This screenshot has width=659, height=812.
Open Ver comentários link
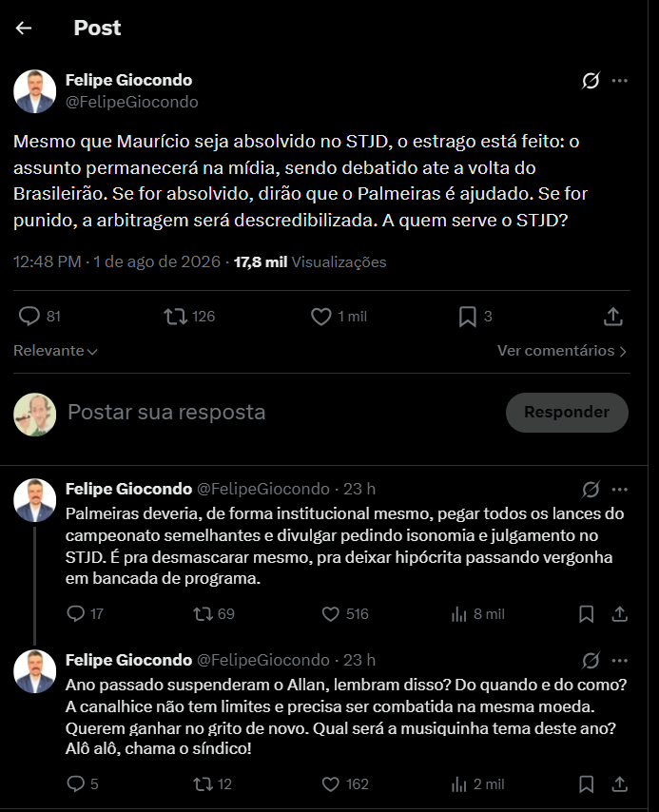562,351
